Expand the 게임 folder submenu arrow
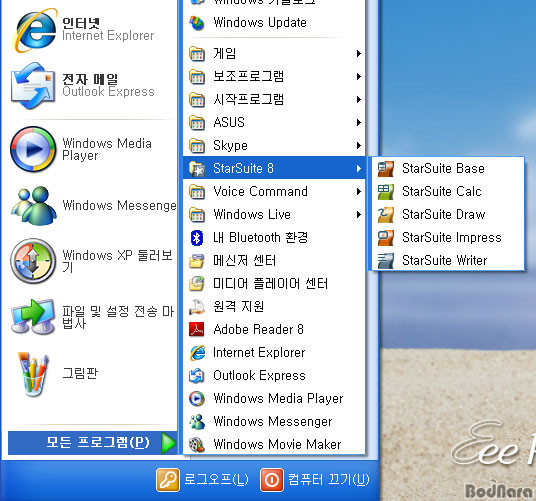 coord(359,54)
